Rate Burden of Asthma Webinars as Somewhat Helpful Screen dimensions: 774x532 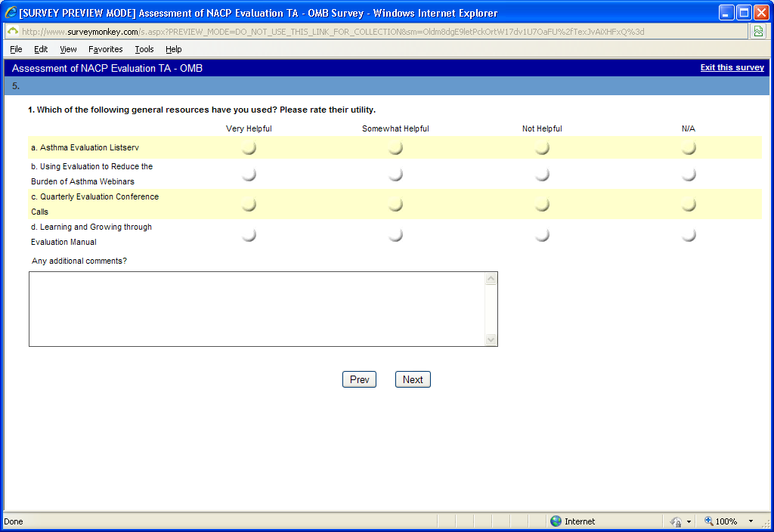tap(395, 175)
